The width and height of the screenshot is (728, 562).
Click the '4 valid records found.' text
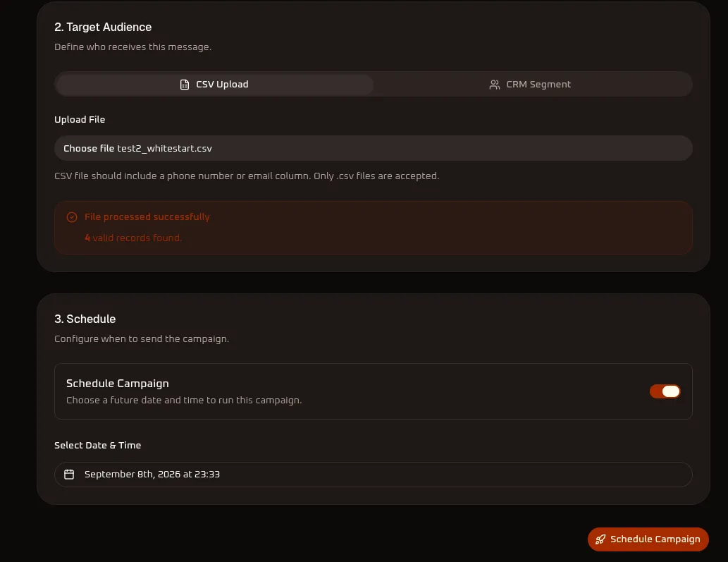pyautogui.click(x=133, y=238)
